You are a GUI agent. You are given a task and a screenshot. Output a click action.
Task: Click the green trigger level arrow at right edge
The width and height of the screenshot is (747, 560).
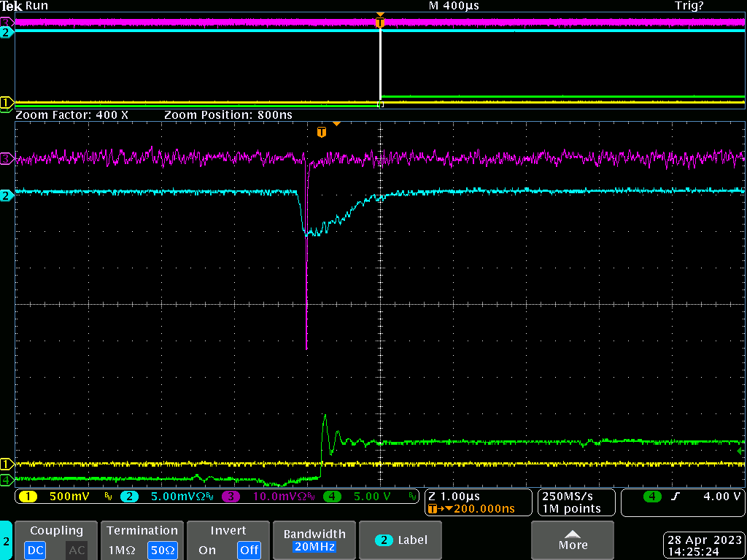pyautogui.click(x=740, y=451)
